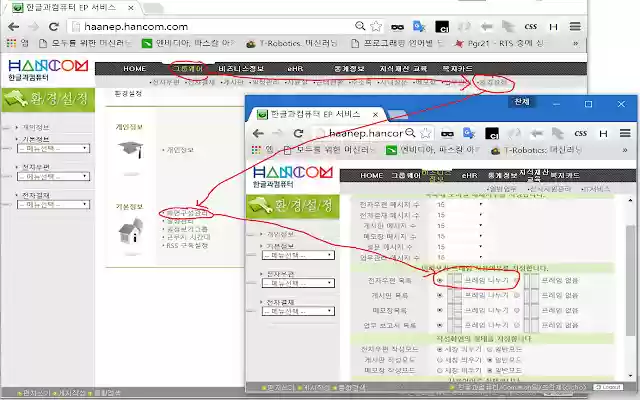Click the back arrow in the front browser window
This screenshot has width=640, height=400.
258,133
